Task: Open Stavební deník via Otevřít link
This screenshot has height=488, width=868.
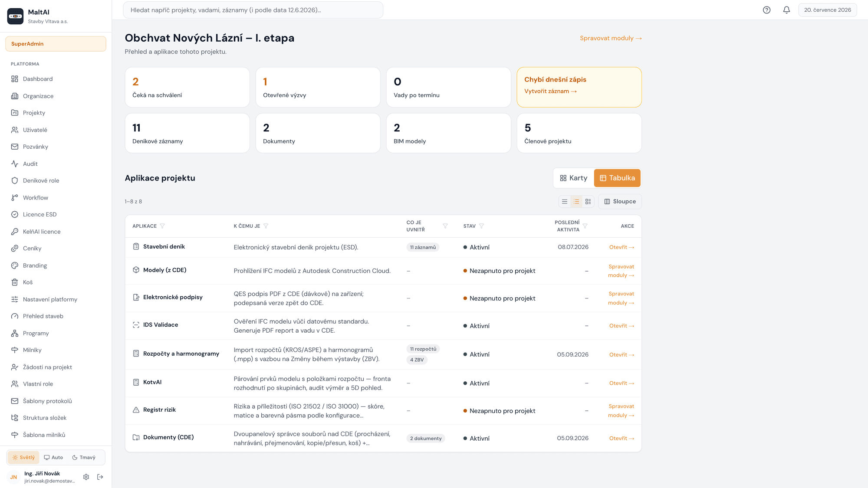Action: tap(621, 247)
